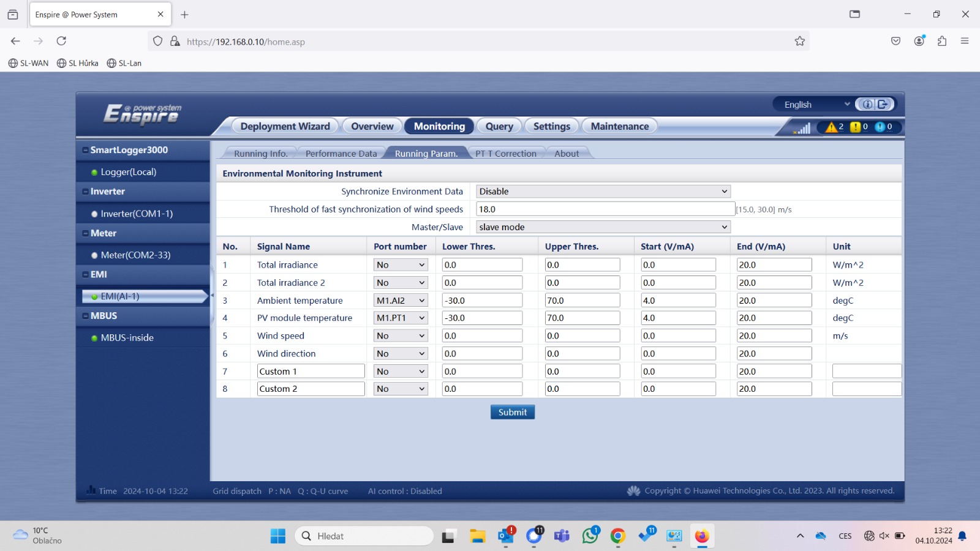Select MBUS-inside in device tree

click(127, 337)
